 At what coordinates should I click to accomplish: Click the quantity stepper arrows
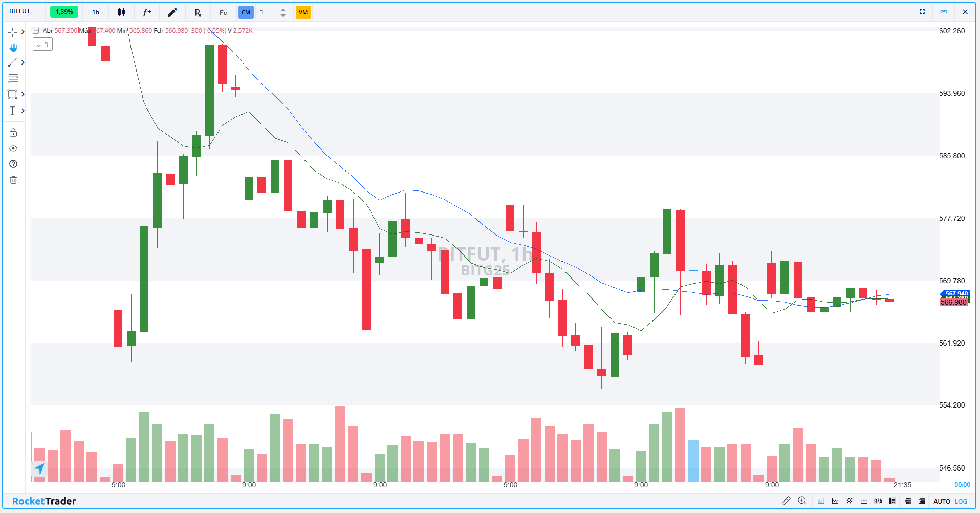click(283, 12)
